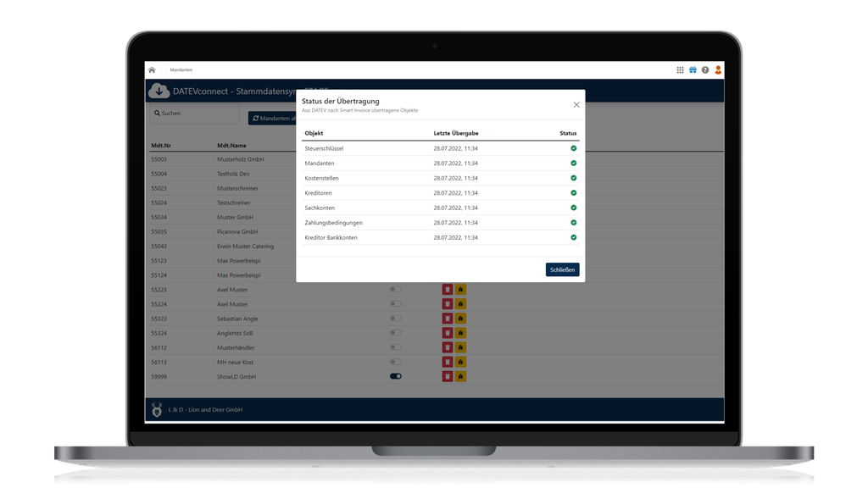Click green status check for Zahlungsbedingungen
The image size is (868, 499).
click(x=574, y=223)
